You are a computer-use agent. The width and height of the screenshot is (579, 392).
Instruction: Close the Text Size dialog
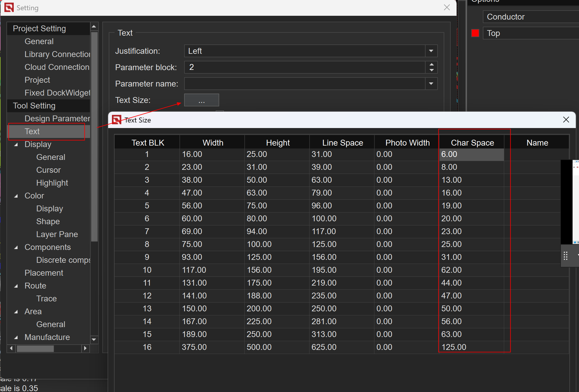(566, 120)
